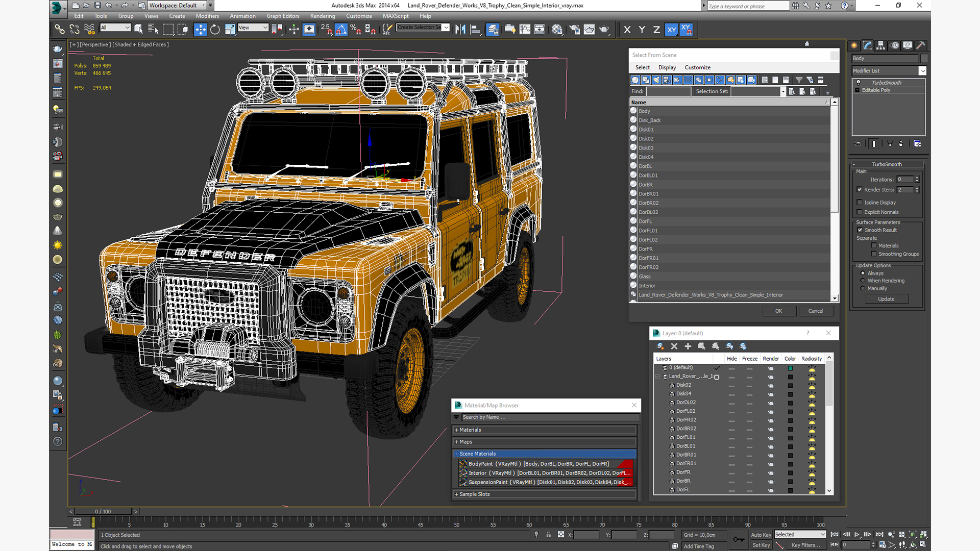Viewport: 980px width, 551px height.
Task: Expand the Maps group in Material Browser
Action: point(544,442)
